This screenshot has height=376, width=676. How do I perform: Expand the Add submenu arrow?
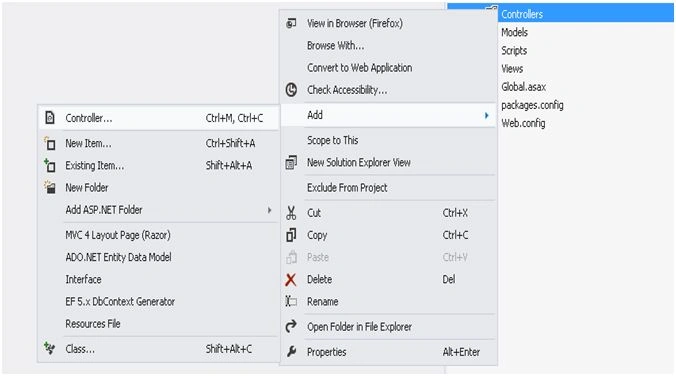[486, 115]
